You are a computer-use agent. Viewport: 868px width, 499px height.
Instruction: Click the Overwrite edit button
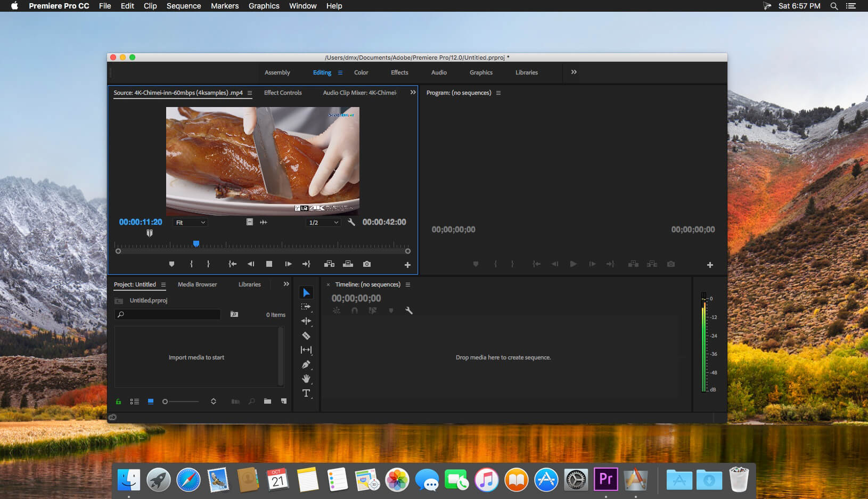click(x=348, y=264)
